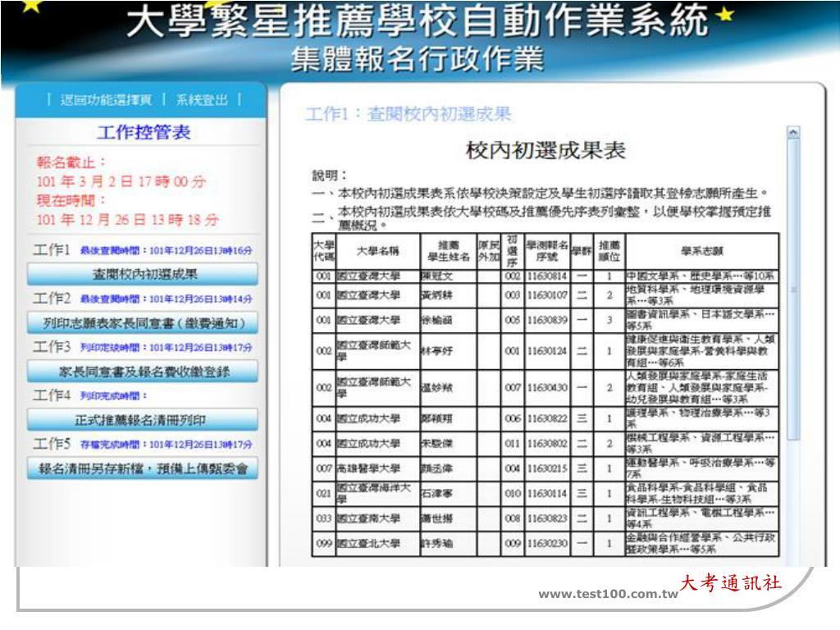This screenshot has height=630, width=840.
Task: Click 機械工程學系、資源工程學系 department cell
Action: [702, 444]
